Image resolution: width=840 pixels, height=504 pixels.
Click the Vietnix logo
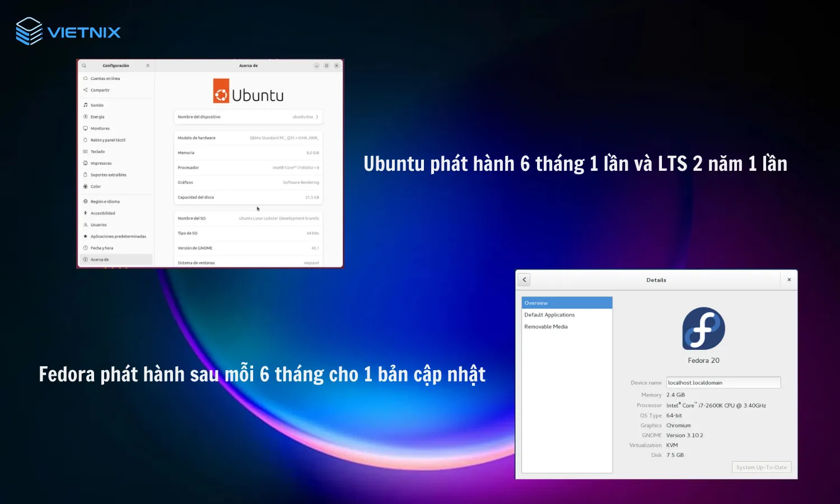68,31
